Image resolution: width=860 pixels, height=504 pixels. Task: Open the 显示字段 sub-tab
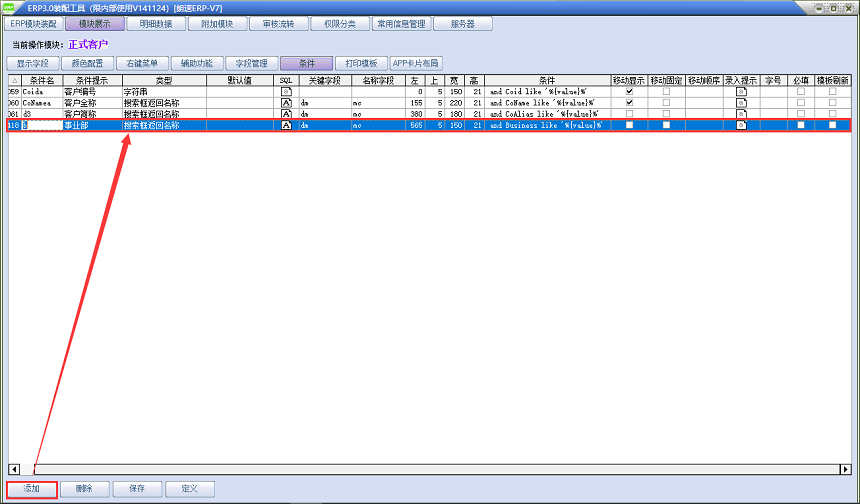point(33,63)
